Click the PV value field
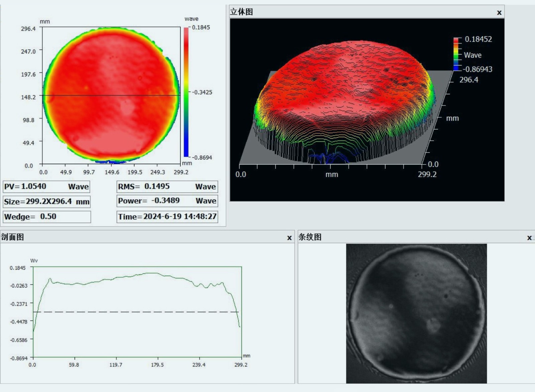The width and height of the screenshot is (535, 392). [46, 186]
